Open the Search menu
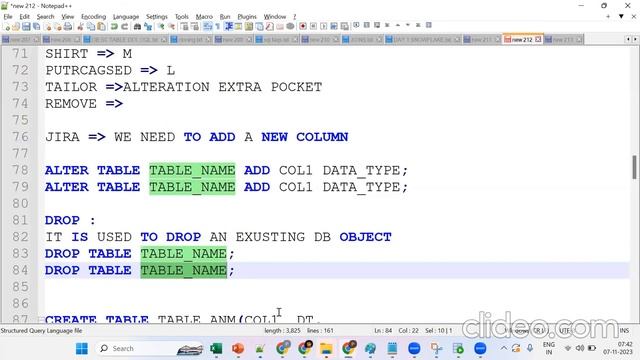The width and height of the screenshot is (640, 360). [x=45, y=16]
